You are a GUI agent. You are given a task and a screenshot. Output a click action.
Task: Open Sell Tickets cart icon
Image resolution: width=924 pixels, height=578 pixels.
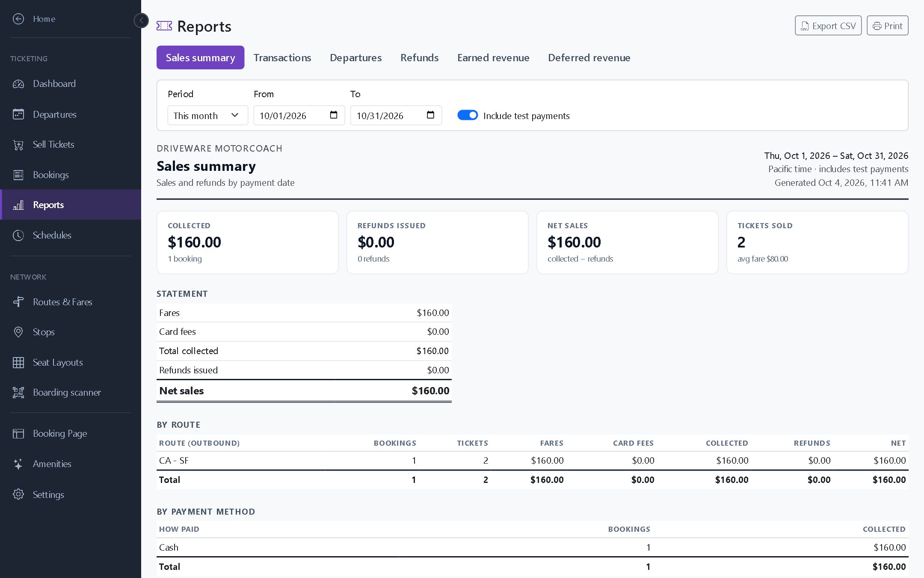[x=18, y=145]
